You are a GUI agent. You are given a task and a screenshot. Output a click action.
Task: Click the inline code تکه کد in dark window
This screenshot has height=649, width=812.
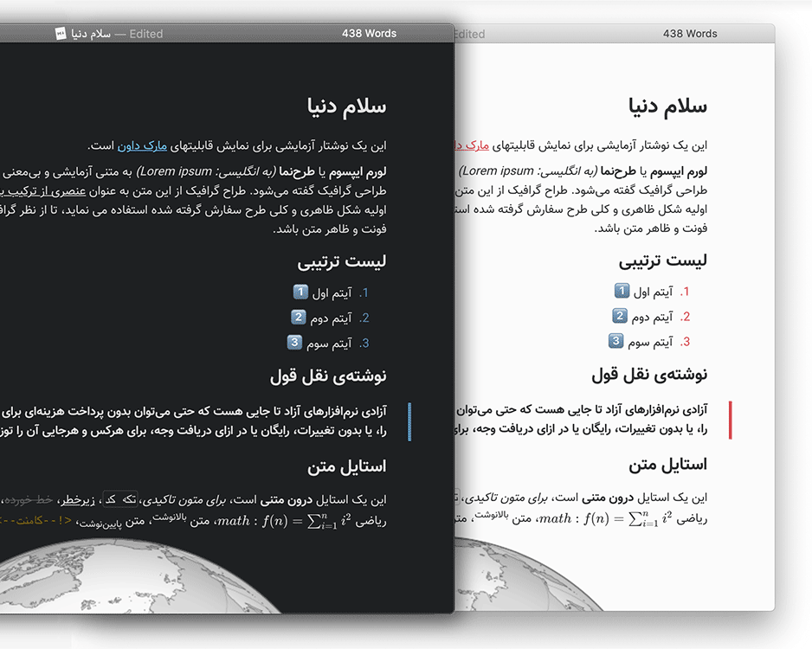point(120,499)
